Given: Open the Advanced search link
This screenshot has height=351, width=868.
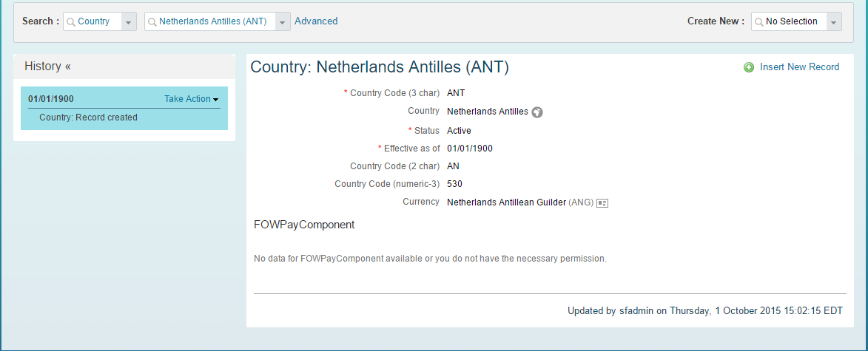Looking at the screenshot, I should tap(316, 21).
